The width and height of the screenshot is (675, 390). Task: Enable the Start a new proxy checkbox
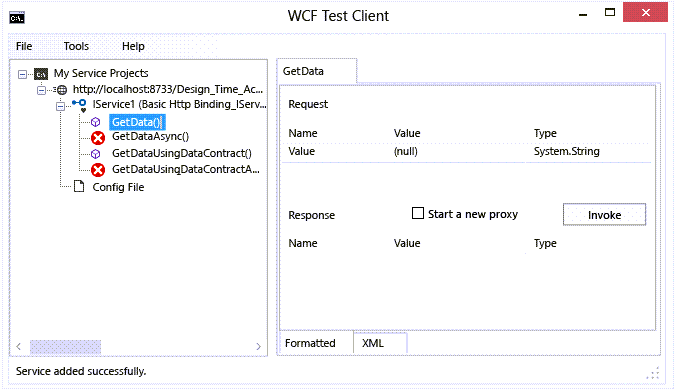418,214
